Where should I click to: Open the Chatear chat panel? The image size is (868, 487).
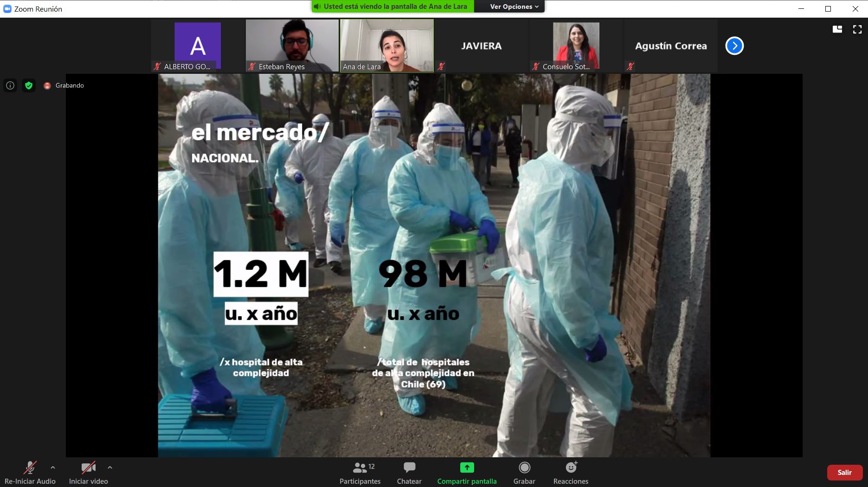[409, 473]
